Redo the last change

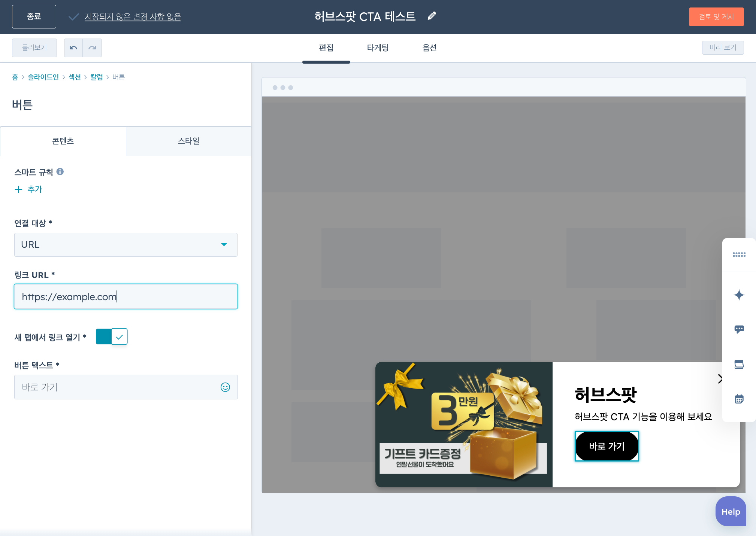coord(92,48)
